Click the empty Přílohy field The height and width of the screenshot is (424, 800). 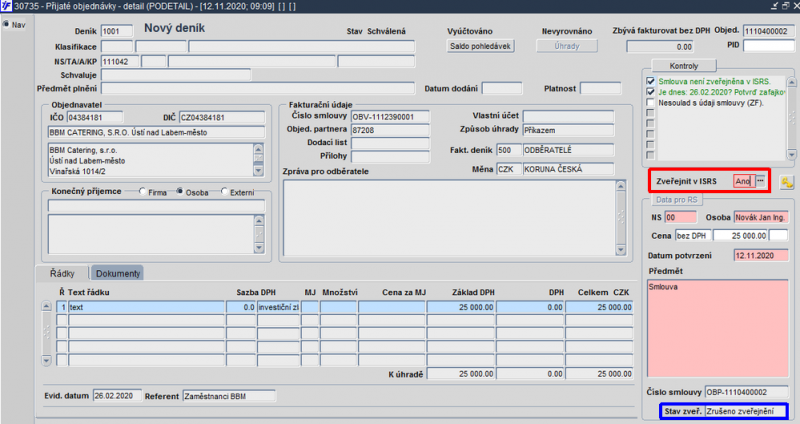click(390, 156)
